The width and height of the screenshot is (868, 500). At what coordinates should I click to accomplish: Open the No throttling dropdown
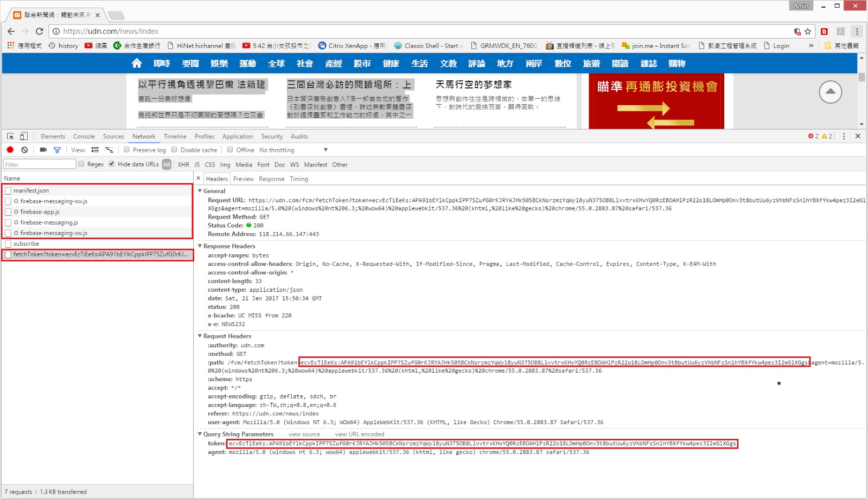[x=293, y=150]
